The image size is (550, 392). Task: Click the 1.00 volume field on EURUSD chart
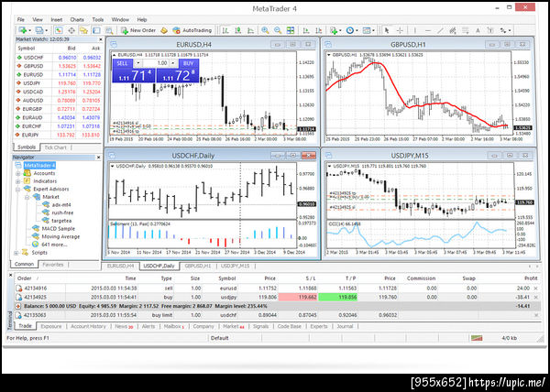coord(157,63)
